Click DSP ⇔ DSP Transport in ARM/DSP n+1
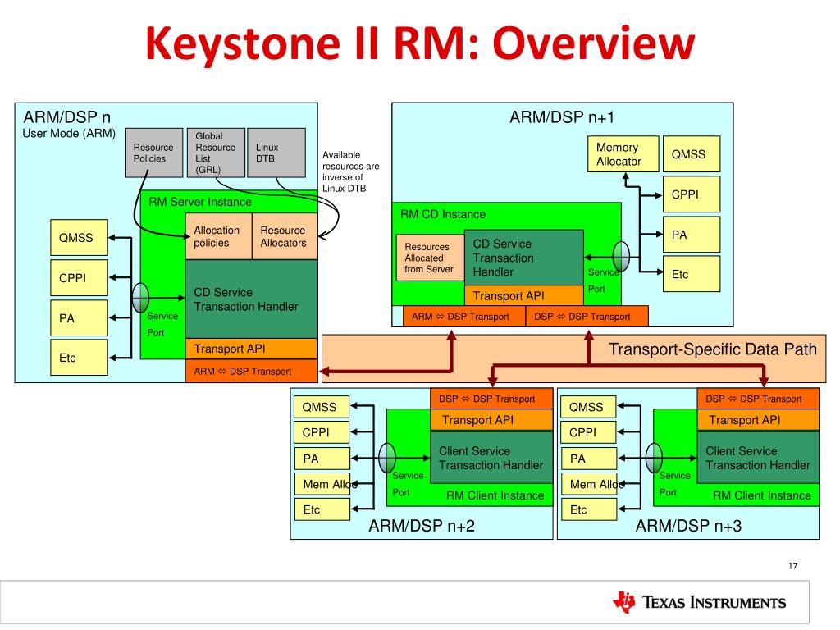The width and height of the screenshot is (840, 630). point(587,316)
